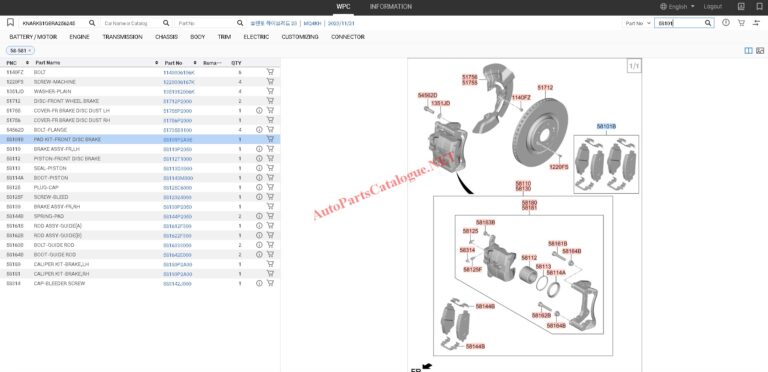Click the VIN search magnifier icon
The height and width of the screenshot is (372, 768).
92,23
